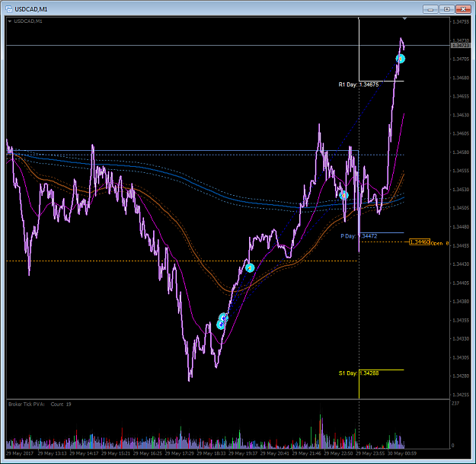Click the '29 May 17:29' time axis label
Image resolution: width=476 pixels, height=464 pixels.
click(x=180, y=453)
